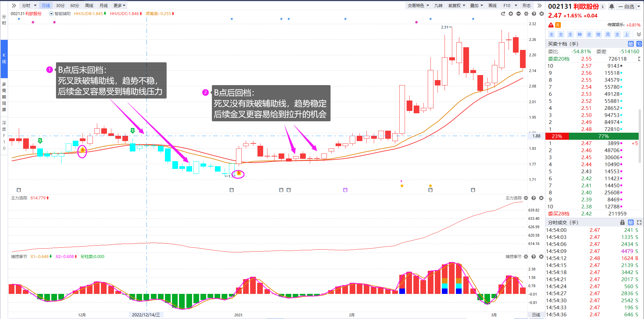Switch to 日线 daily chart
This screenshot has width=644, height=319.
(46, 6)
